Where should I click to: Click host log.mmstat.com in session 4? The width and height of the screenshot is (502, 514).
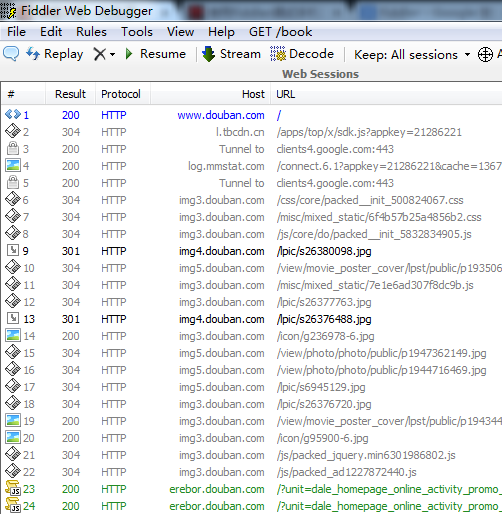226,166
